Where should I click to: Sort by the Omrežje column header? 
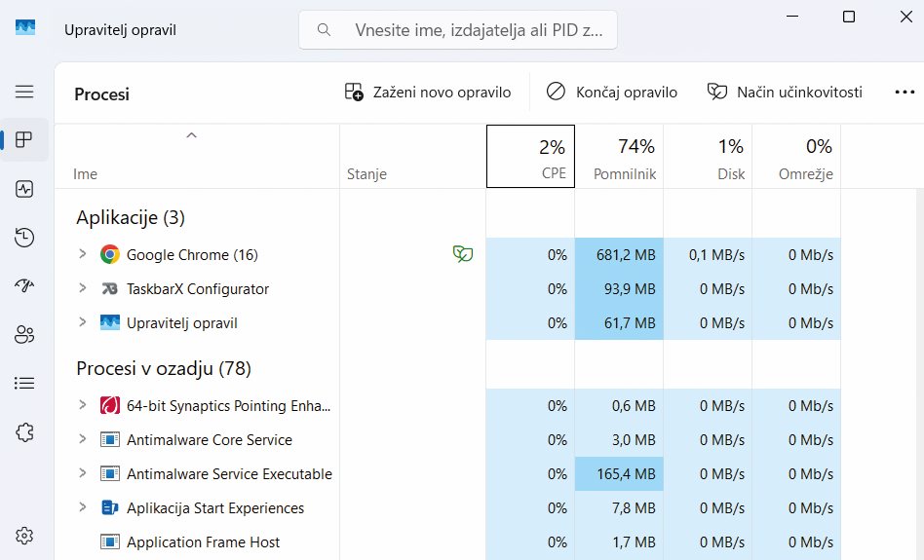pyautogui.click(x=796, y=157)
